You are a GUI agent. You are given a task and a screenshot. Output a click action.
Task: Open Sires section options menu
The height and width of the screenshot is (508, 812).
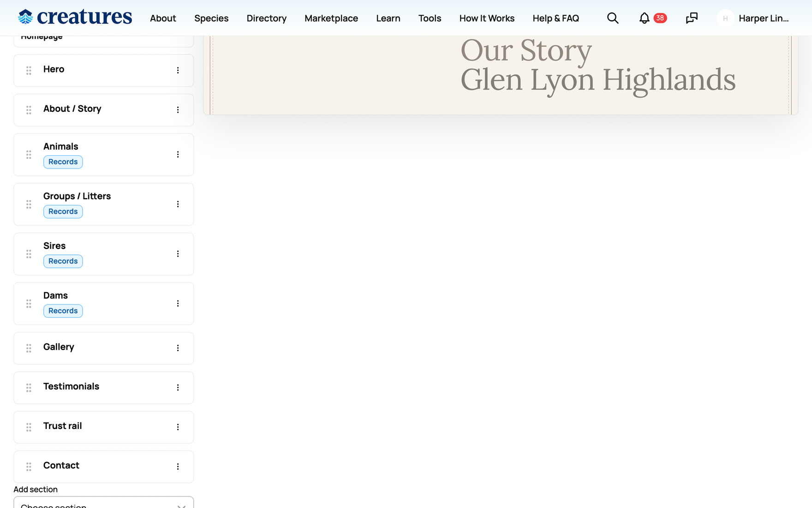click(x=178, y=254)
